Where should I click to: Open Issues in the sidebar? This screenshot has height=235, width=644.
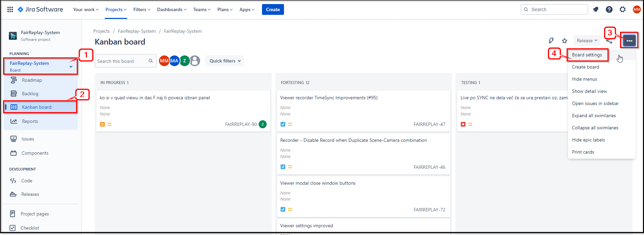41,139
